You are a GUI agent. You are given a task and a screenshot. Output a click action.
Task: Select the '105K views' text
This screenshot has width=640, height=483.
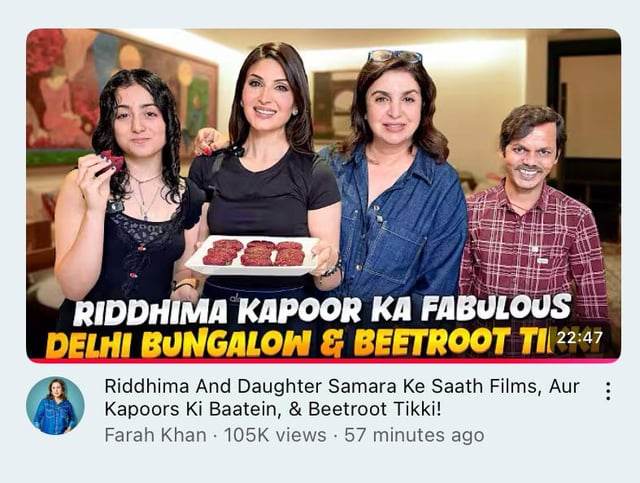coord(275,435)
